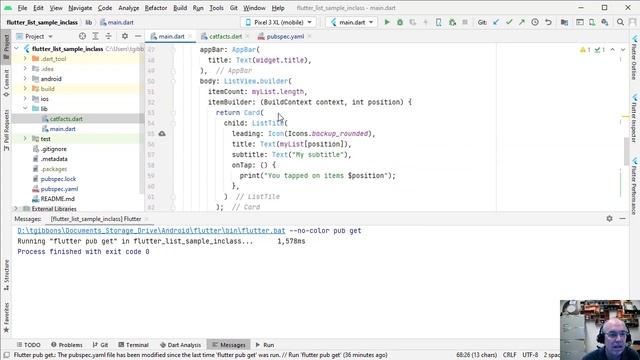This screenshot has width=640, height=360.
Task: Open the Terminal tool window button
Action: tap(133, 345)
